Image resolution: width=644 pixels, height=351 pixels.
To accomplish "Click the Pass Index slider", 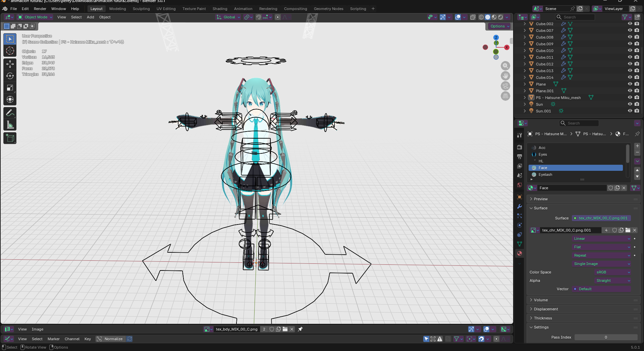I will (x=606, y=337).
